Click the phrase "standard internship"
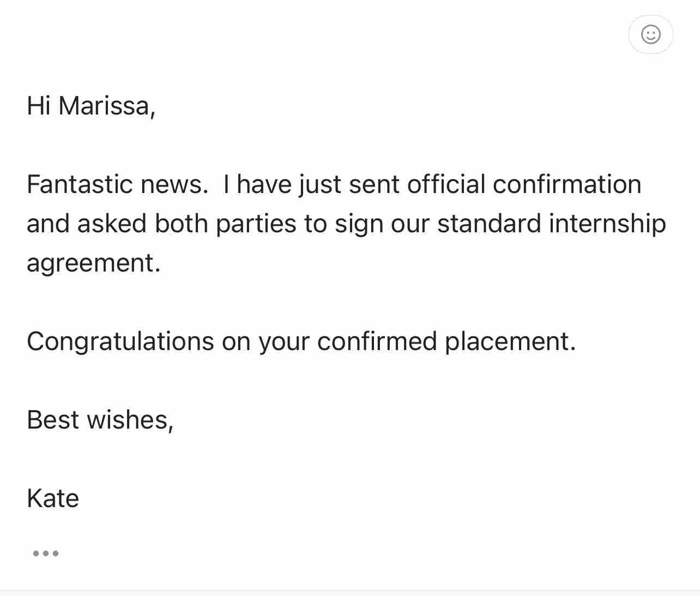The width and height of the screenshot is (700, 596). point(551,224)
